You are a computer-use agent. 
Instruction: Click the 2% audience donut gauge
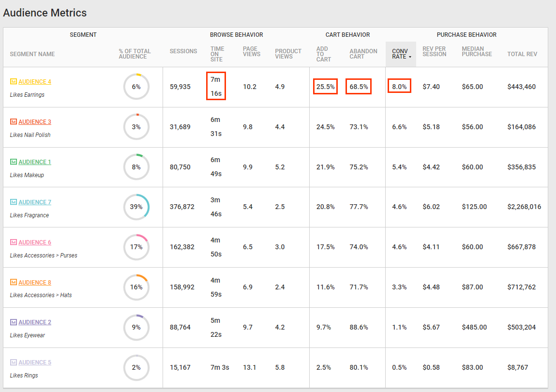[x=136, y=367]
